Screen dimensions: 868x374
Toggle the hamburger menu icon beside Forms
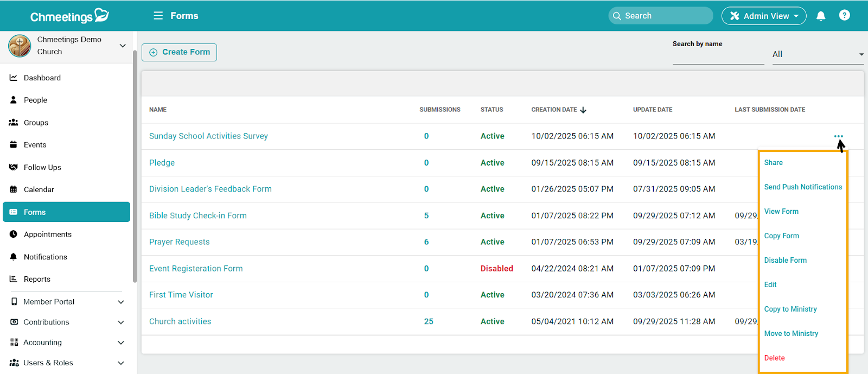click(x=158, y=16)
